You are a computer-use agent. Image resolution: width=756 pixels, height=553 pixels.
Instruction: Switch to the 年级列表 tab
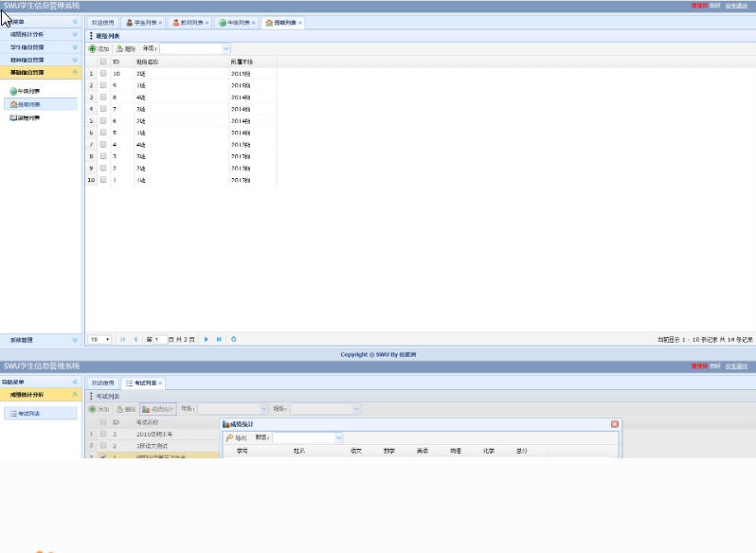pyautogui.click(x=236, y=23)
